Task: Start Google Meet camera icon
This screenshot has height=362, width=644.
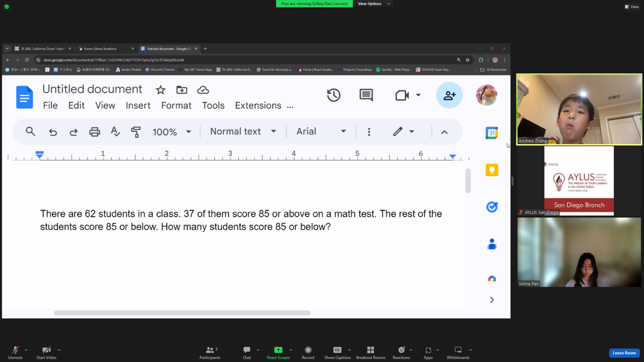Action: 402,96
